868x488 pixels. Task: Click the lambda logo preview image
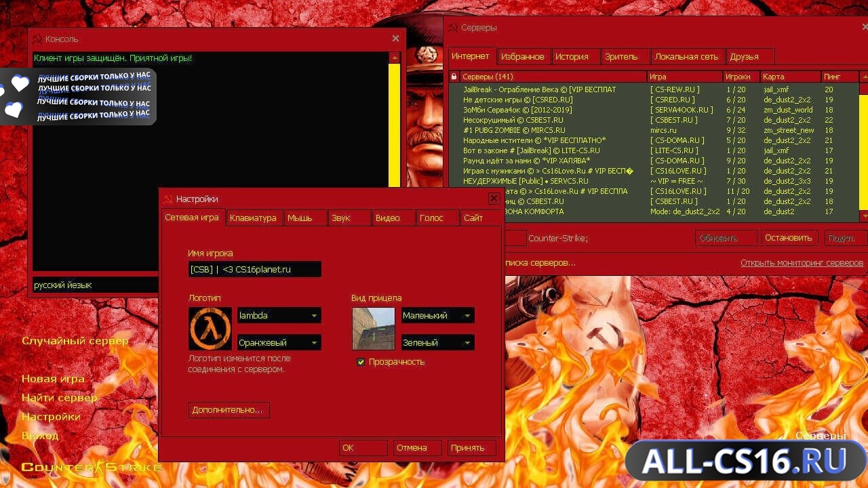pos(210,329)
